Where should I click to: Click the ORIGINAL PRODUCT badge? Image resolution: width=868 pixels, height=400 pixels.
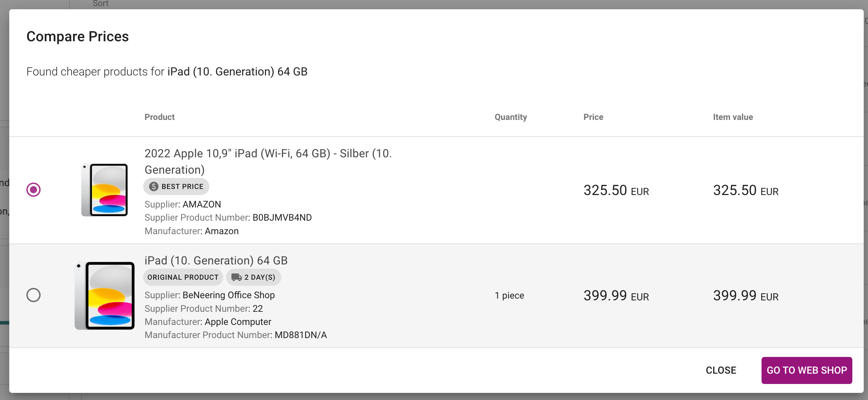(183, 277)
